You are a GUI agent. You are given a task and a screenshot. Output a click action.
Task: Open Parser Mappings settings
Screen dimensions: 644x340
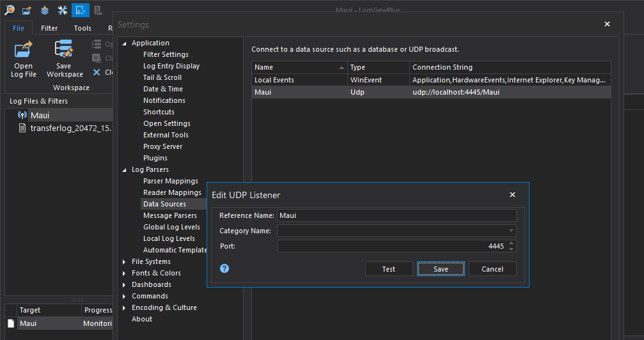pos(171,181)
